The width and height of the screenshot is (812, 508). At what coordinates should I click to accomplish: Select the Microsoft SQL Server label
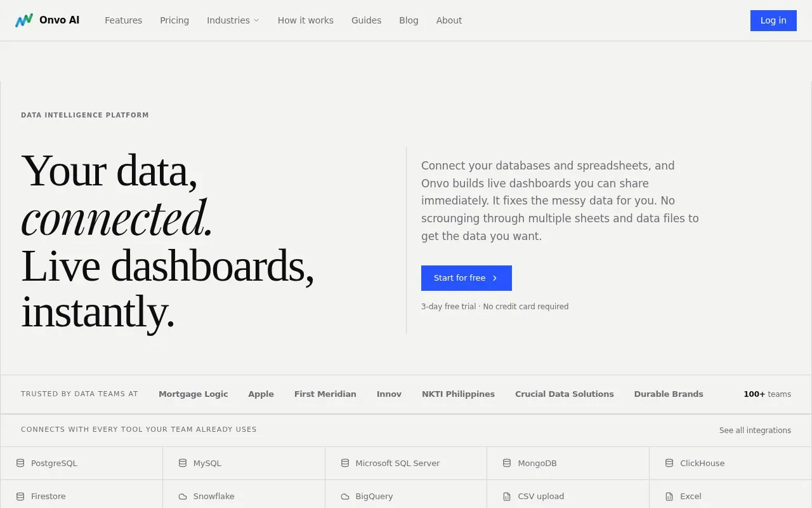coord(397,463)
